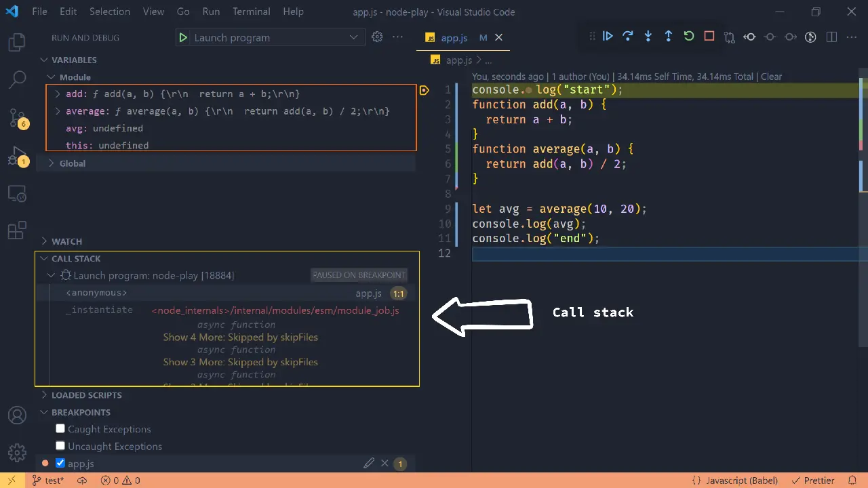
Task: Open the View menu
Action: (x=153, y=12)
